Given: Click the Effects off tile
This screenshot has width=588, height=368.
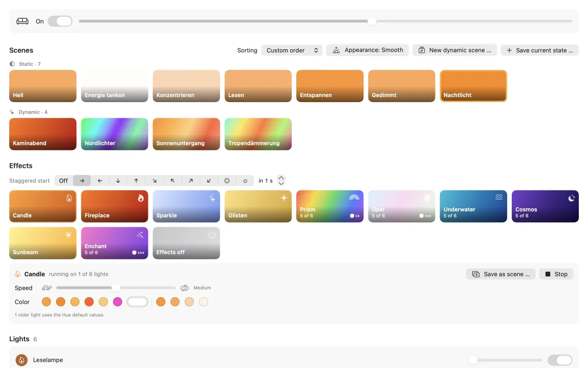Looking at the screenshot, I should (x=187, y=243).
